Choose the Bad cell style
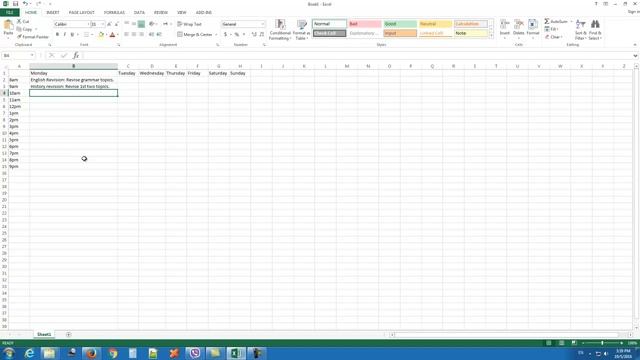 point(365,24)
